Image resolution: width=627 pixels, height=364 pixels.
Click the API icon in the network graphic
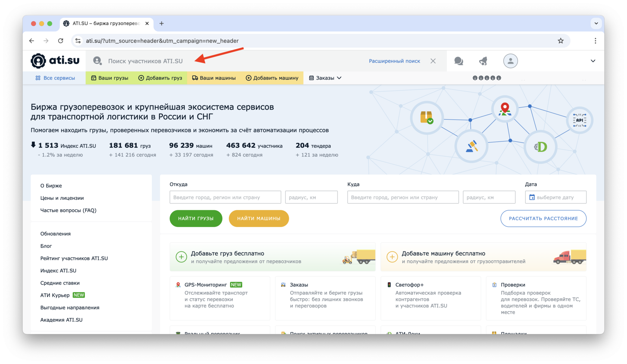tap(579, 120)
